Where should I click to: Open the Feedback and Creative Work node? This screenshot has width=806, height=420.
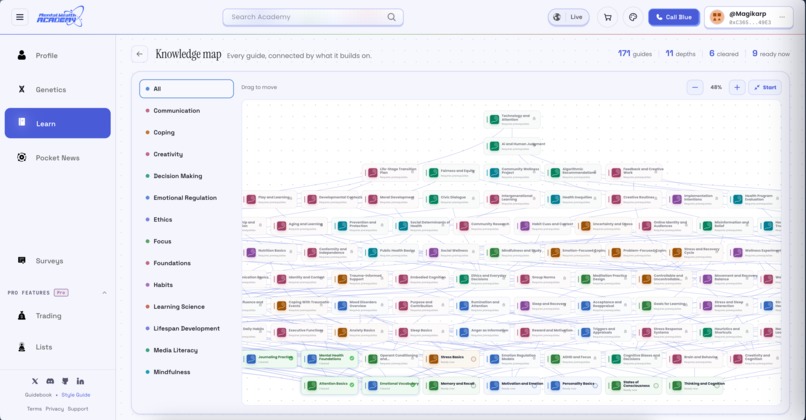pyautogui.click(x=634, y=173)
